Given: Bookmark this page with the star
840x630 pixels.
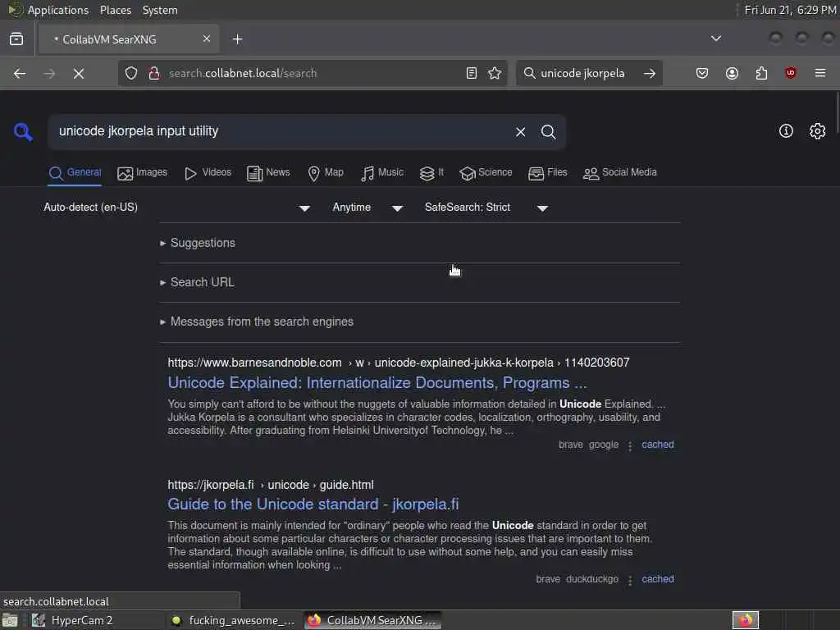Looking at the screenshot, I should pos(495,73).
